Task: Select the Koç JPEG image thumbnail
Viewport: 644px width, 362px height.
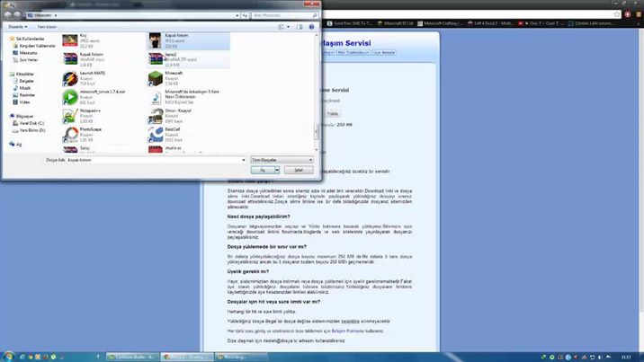Action: (x=70, y=40)
